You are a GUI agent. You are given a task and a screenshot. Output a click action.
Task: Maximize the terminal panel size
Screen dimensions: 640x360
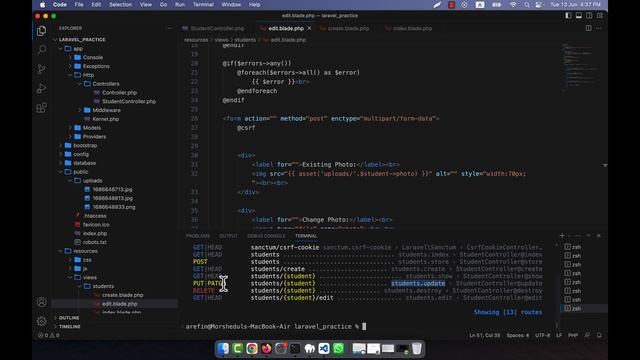pos(588,236)
